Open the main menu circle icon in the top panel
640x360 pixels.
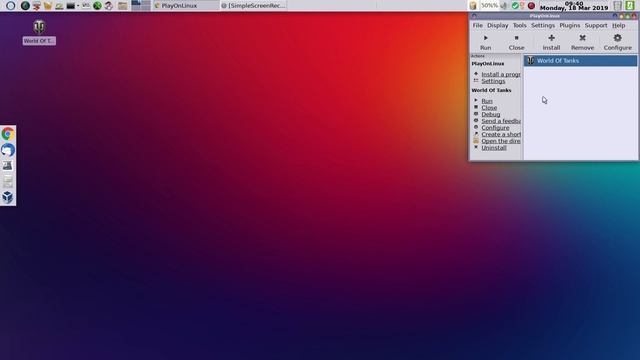click(x=11, y=6)
